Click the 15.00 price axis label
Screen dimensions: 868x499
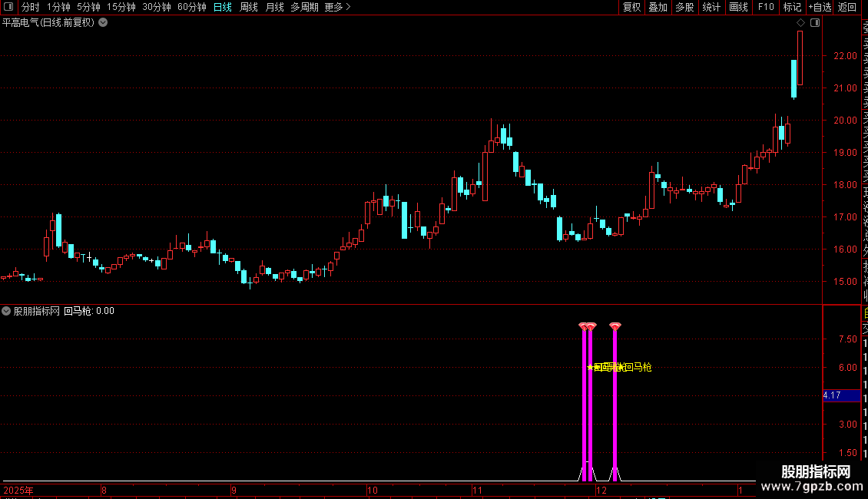click(845, 282)
